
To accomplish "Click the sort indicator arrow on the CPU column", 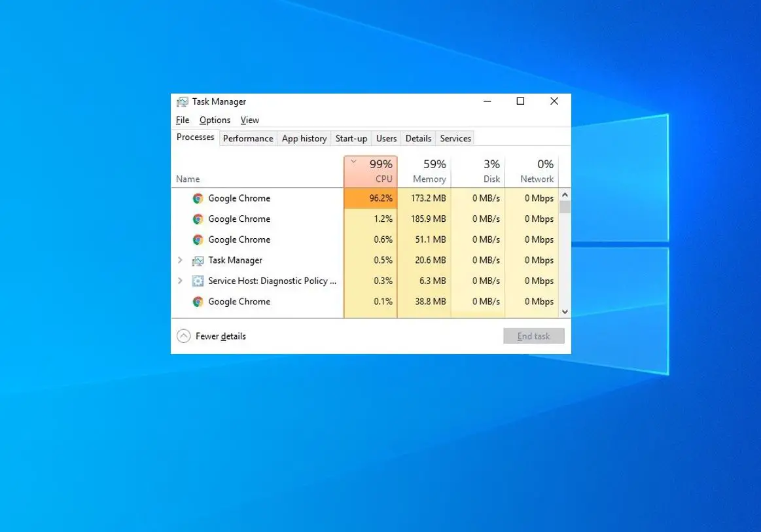I will coord(353,161).
